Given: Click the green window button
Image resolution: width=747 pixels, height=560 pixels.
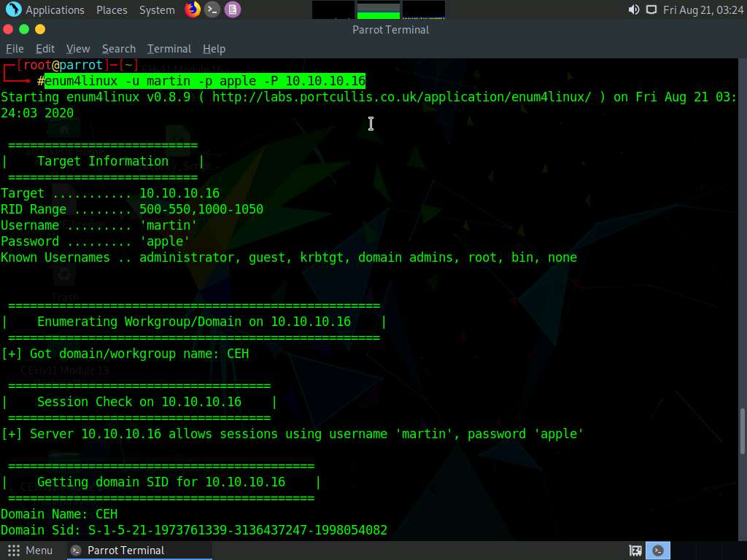Looking at the screenshot, I should point(24,29).
